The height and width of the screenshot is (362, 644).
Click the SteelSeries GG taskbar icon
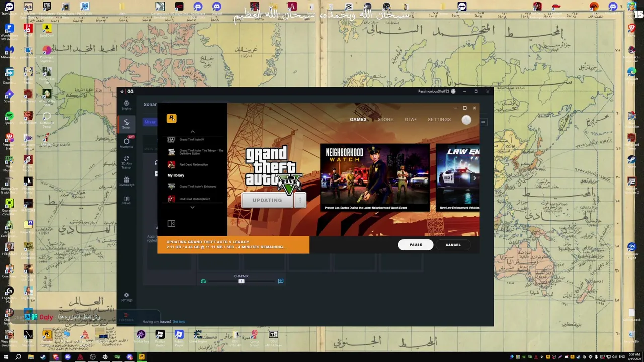point(105,357)
